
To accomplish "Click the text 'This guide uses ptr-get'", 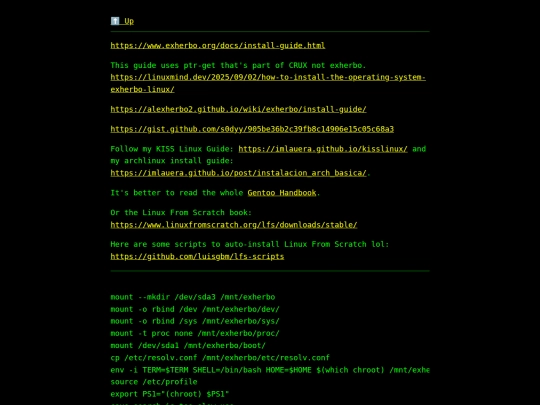I will [163, 65].
